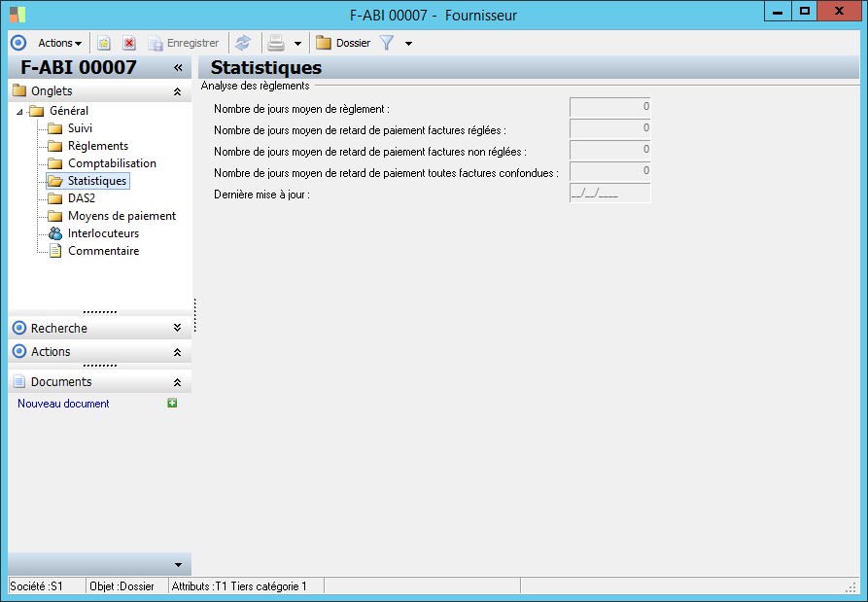
Task: Open the dropdown arrow next to filter funnel
Action: click(408, 44)
